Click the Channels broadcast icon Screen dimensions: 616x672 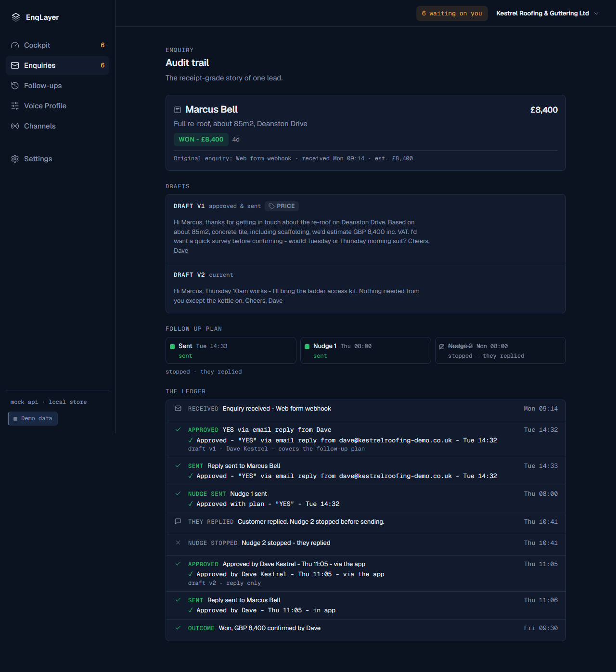[x=15, y=126]
